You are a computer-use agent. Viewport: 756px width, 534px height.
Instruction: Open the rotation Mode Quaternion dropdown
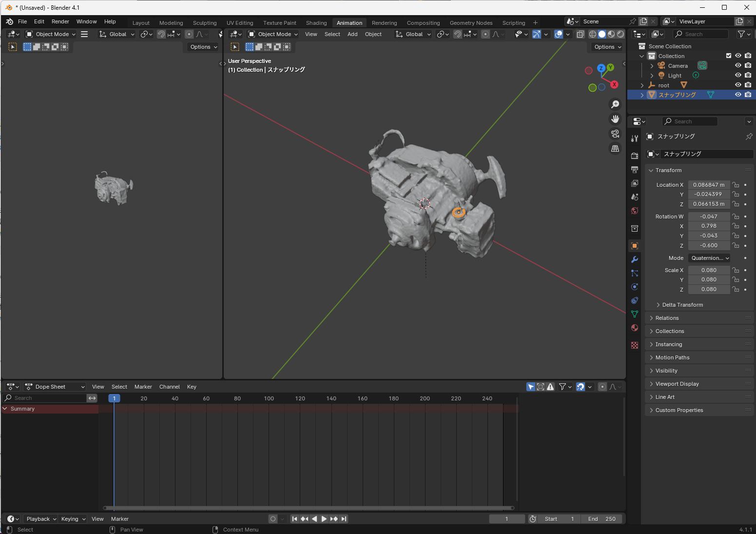click(710, 258)
